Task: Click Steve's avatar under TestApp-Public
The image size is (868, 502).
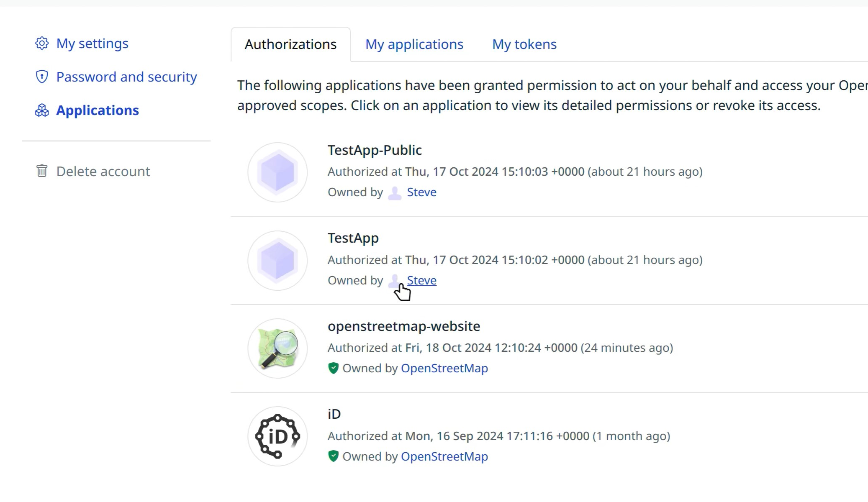Action: (395, 193)
